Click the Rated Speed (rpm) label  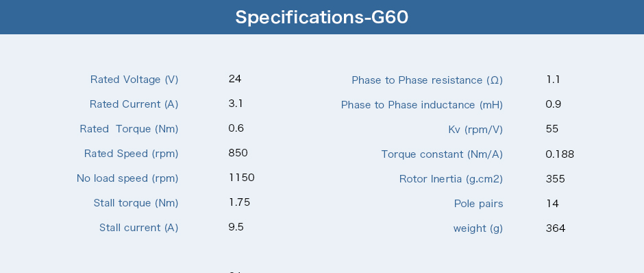point(132,154)
